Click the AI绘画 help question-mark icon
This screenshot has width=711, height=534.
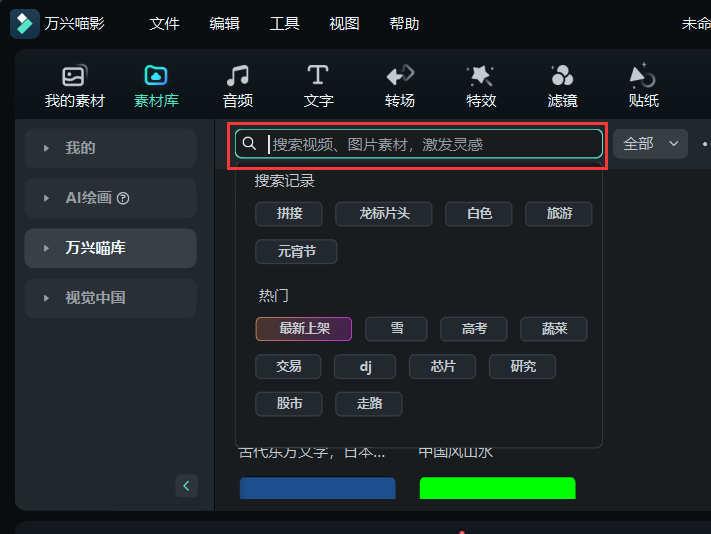[123, 198]
